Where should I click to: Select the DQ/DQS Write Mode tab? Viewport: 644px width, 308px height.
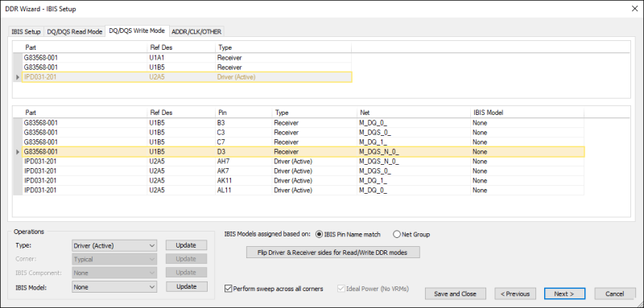(137, 31)
